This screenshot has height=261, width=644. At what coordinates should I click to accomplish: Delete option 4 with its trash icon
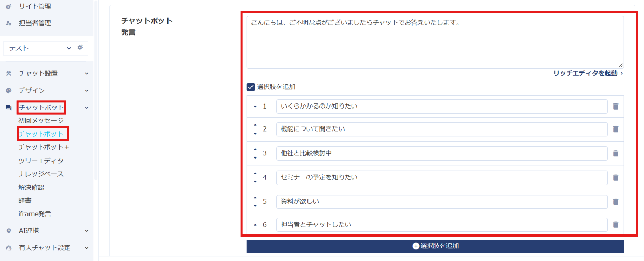pos(615,178)
